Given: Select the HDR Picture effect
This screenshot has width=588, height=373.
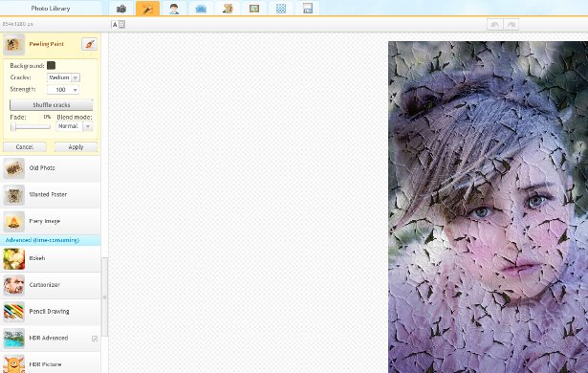Looking at the screenshot, I should tap(51, 363).
